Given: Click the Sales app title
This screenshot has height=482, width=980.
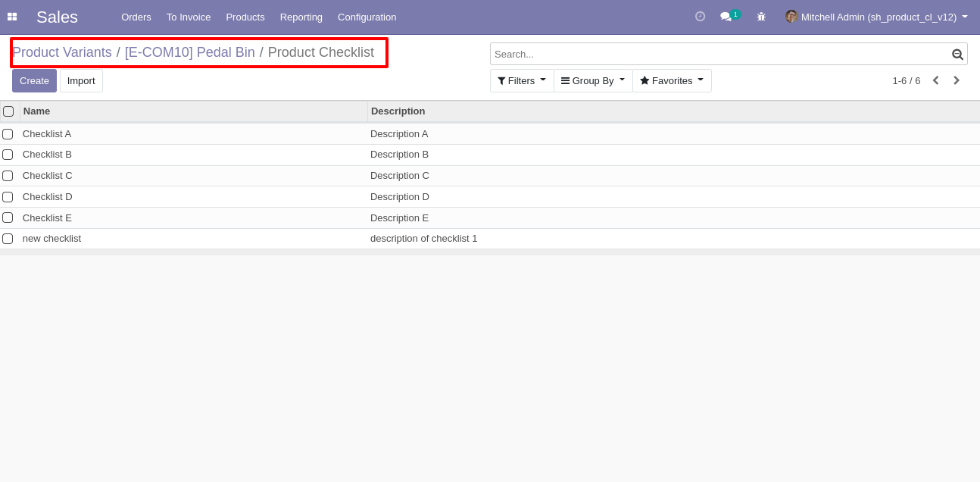Looking at the screenshot, I should (57, 17).
